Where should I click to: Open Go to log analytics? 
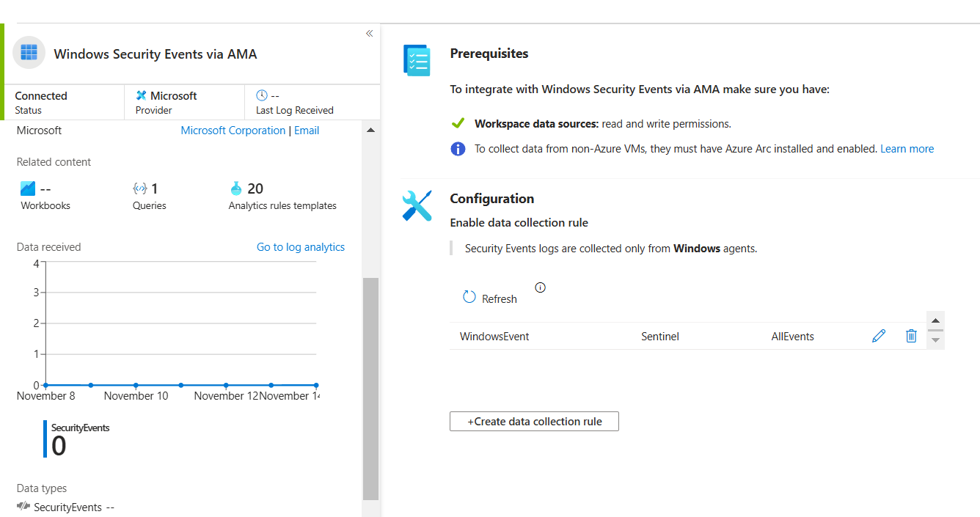(301, 246)
